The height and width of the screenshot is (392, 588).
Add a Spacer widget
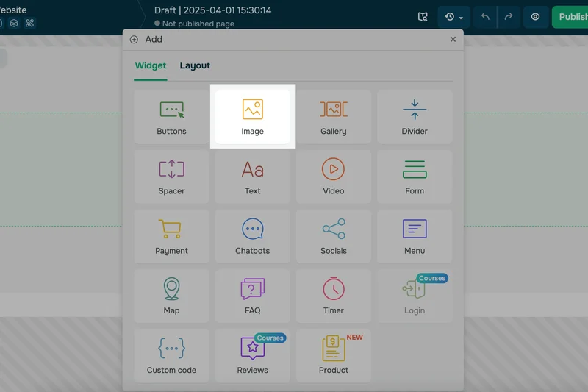coord(171,177)
